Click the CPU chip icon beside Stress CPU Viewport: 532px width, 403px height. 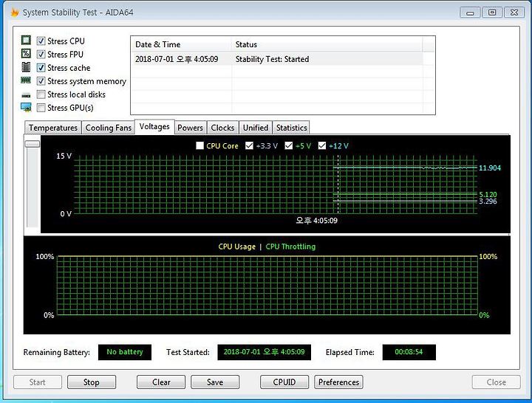26,41
